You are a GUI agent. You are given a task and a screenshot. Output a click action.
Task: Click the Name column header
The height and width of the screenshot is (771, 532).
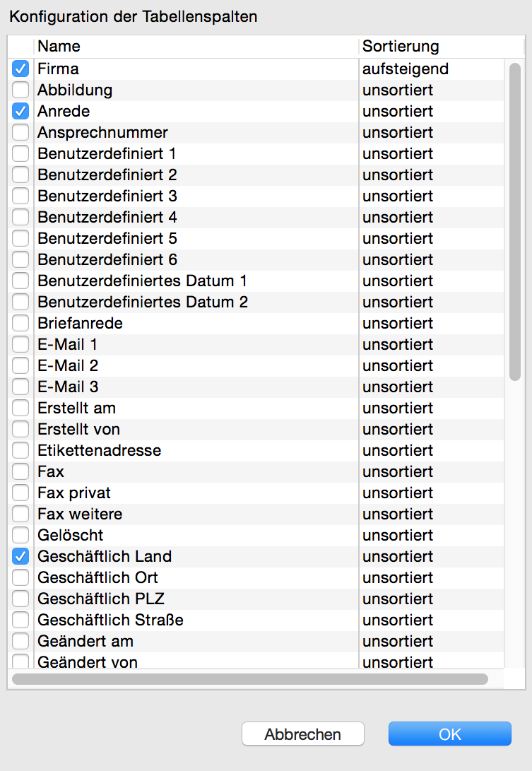(196, 46)
